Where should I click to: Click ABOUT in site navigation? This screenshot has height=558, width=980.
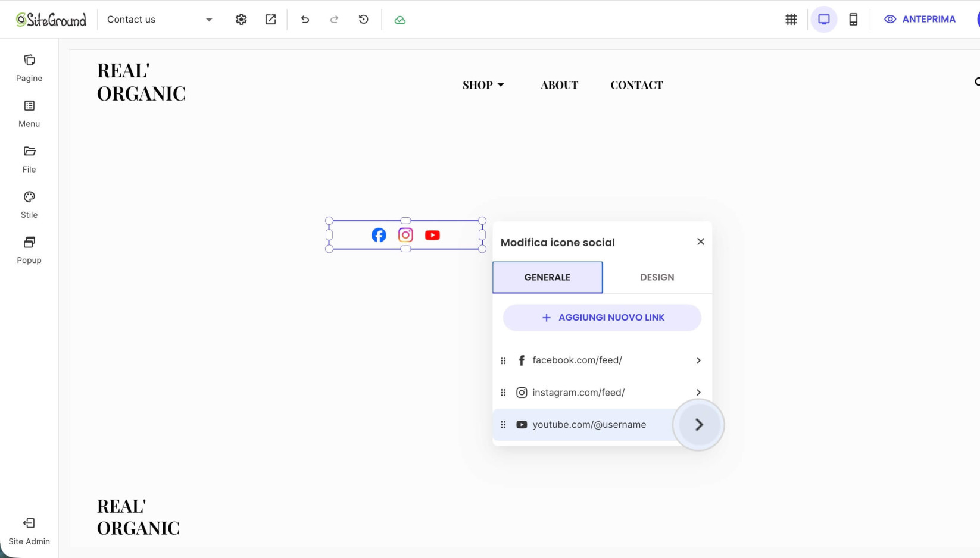(560, 85)
